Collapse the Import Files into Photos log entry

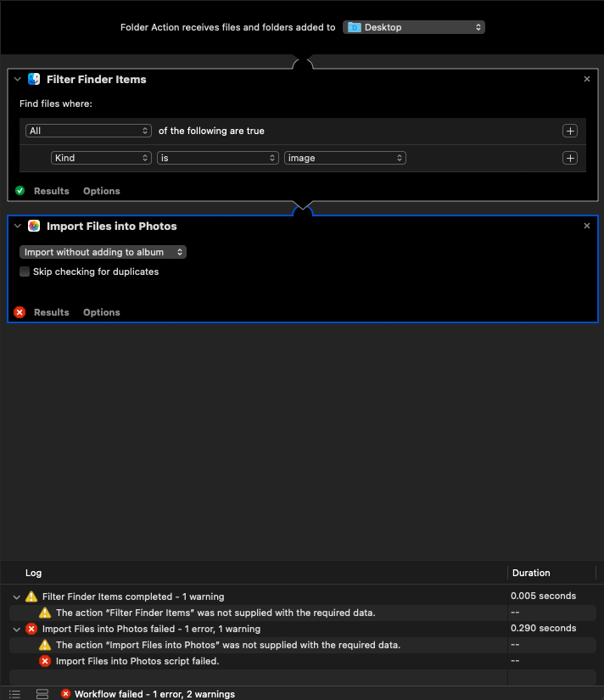coord(16,629)
